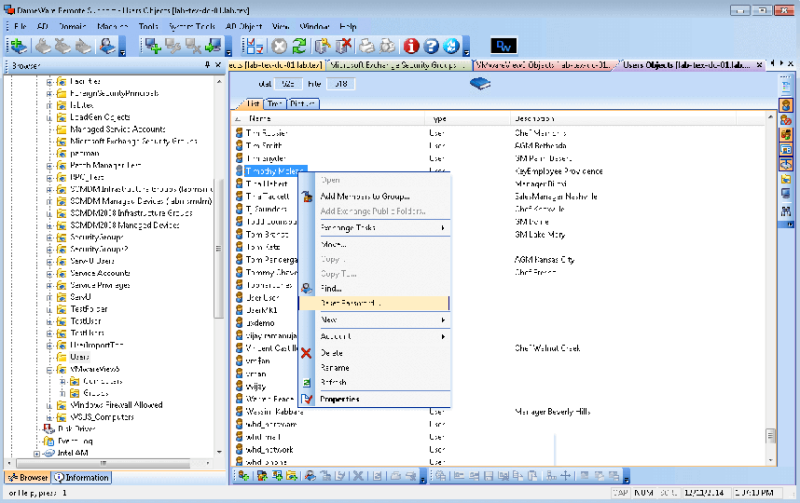Click the find icon in bottom toolbar
Screen dimensions: 800x503
pos(310,476)
